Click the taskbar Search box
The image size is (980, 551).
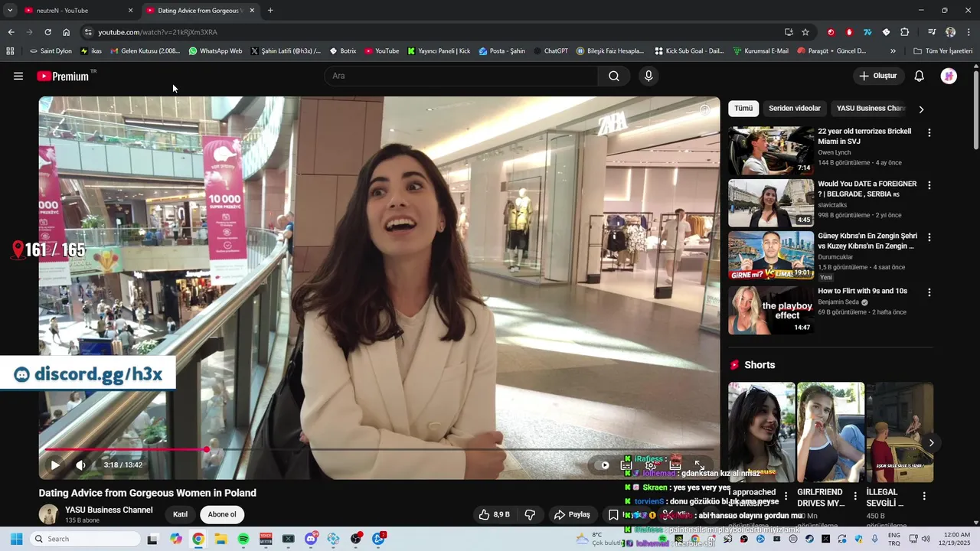click(83, 539)
